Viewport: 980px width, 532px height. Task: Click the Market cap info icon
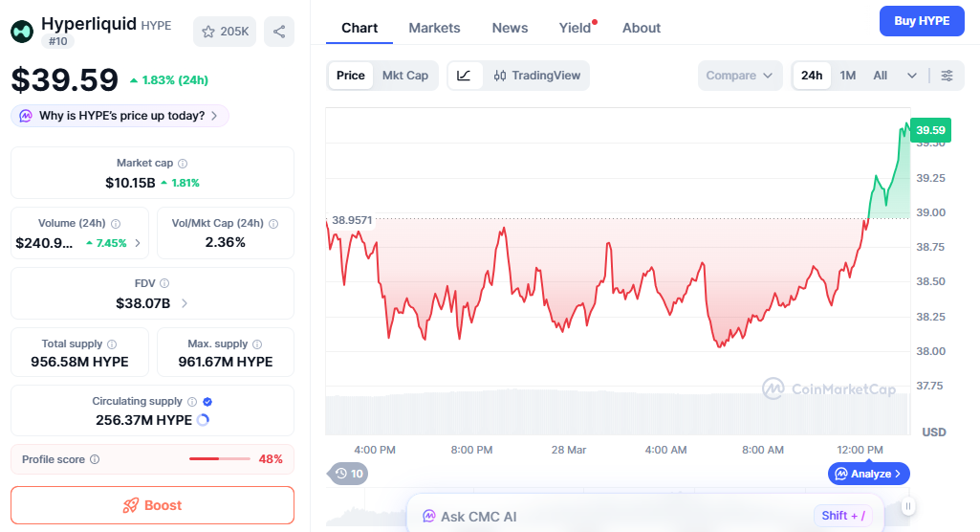click(x=183, y=164)
